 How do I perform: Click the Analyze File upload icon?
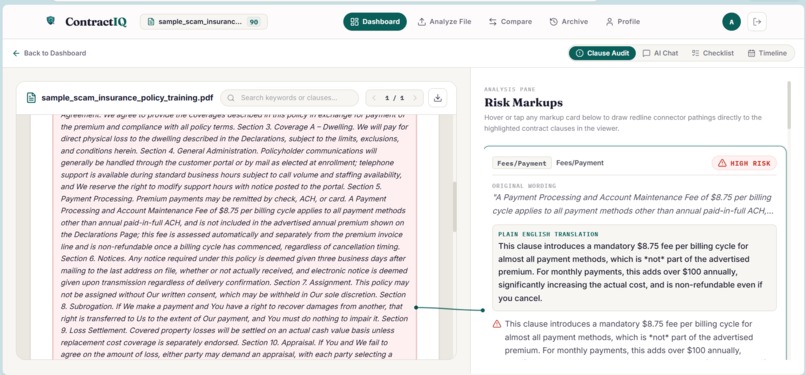tap(422, 22)
